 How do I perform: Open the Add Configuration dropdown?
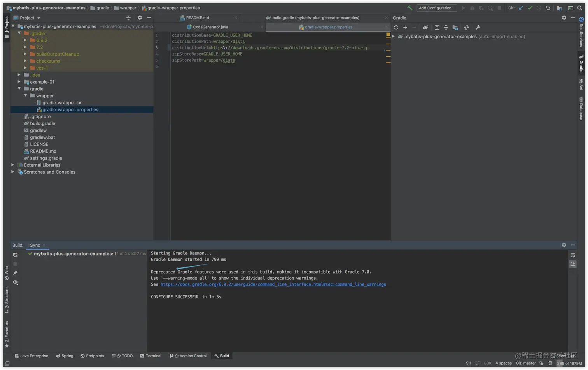[x=436, y=8]
